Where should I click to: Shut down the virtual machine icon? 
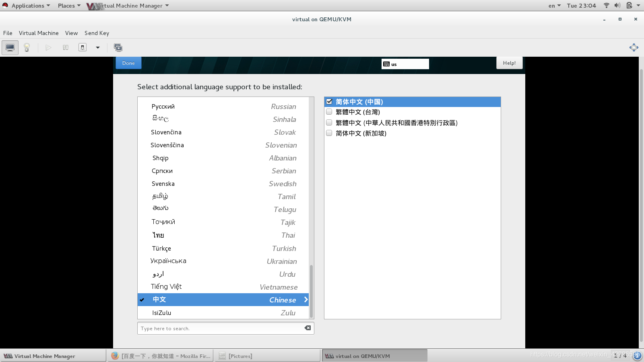point(83,47)
